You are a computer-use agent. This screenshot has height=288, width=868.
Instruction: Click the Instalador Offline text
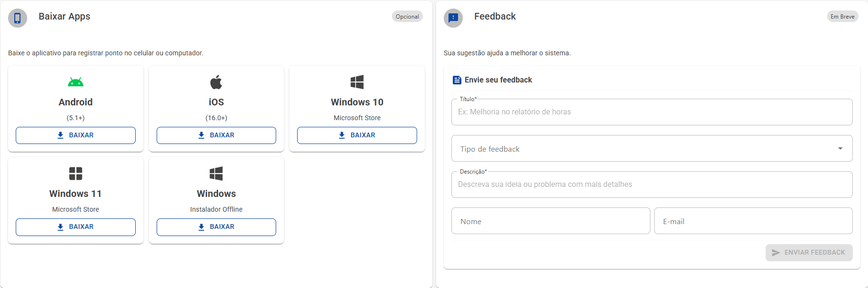(216, 209)
